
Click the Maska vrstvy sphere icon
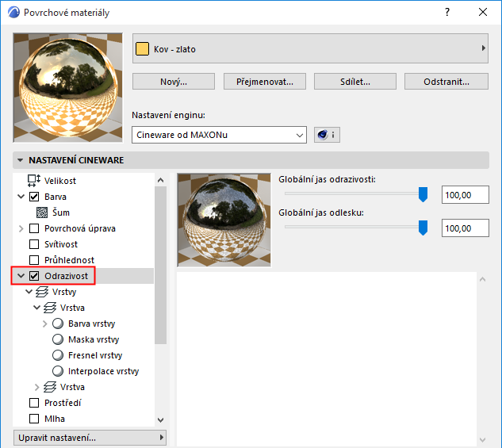(x=58, y=339)
